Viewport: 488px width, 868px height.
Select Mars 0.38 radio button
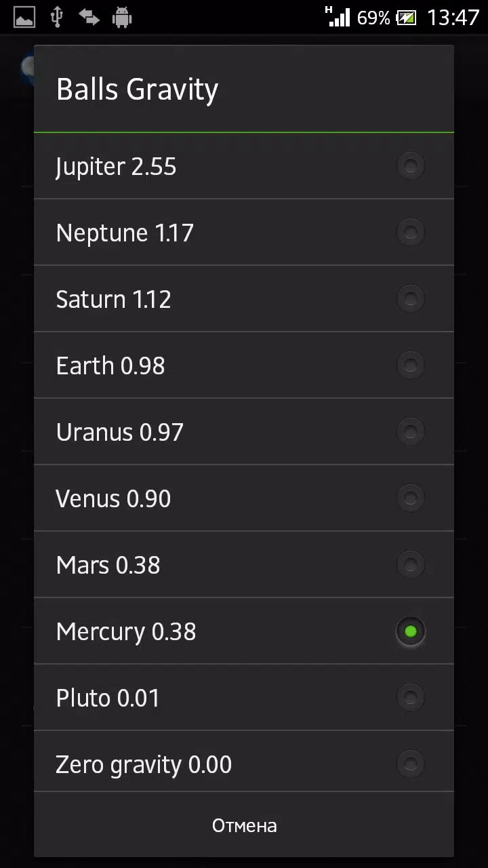[x=410, y=564]
